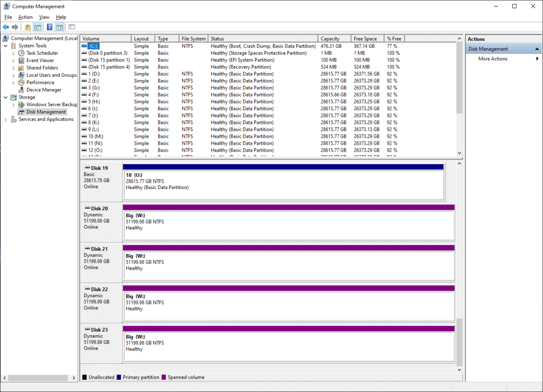Select the Big (W:) volume on Disk 23
The width and height of the screenshot is (543, 392).
289,344
